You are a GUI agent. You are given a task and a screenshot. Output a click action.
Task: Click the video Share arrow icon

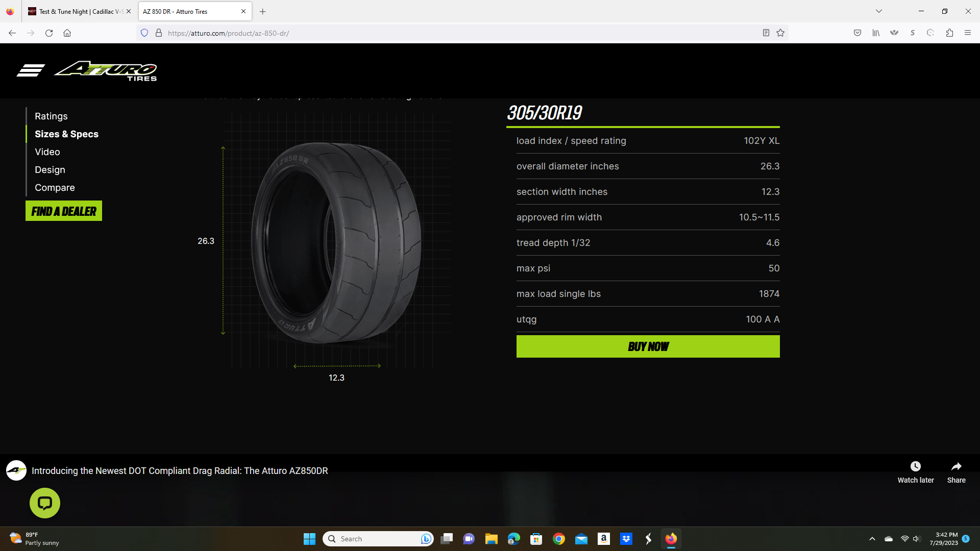pos(956,466)
